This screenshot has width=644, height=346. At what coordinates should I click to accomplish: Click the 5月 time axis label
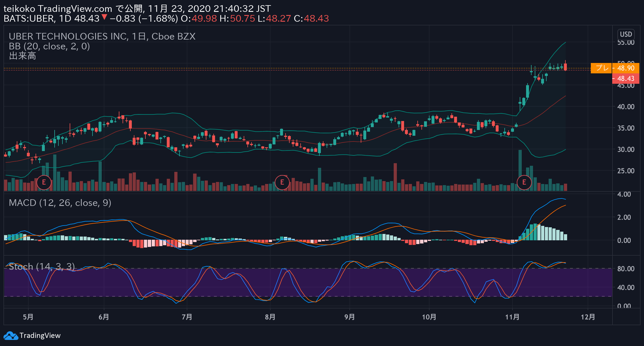coord(28,317)
